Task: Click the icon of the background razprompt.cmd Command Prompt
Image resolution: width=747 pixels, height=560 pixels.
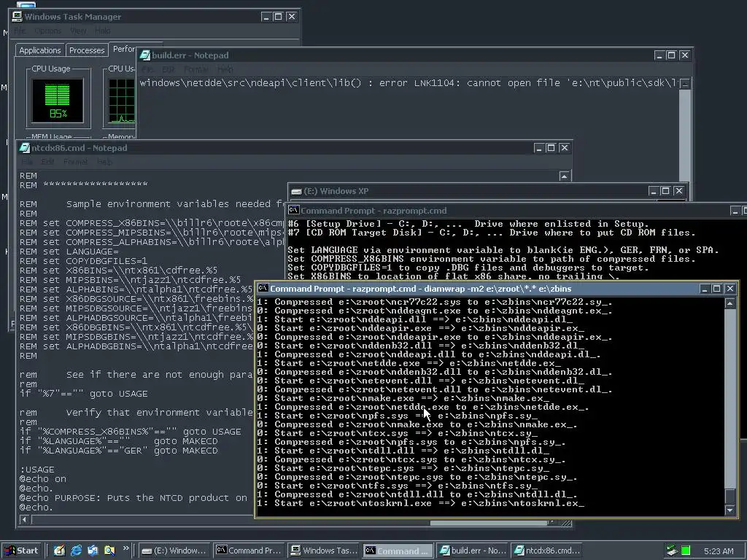Action: pyautogui.click(x=293, y=211)
